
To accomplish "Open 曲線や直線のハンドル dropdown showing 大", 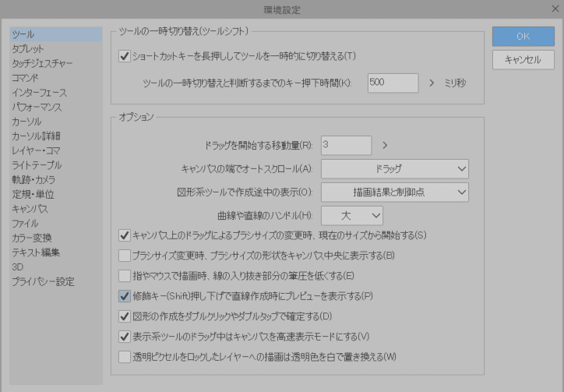I will [x=352, y=216].
